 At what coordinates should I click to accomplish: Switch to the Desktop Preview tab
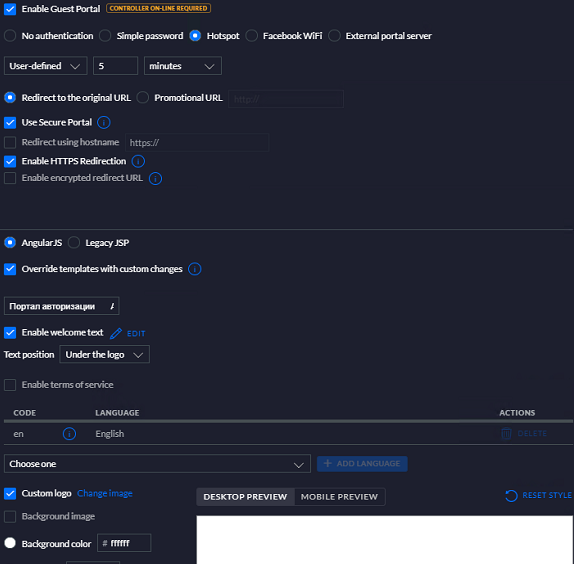click(x=245, y=497)
